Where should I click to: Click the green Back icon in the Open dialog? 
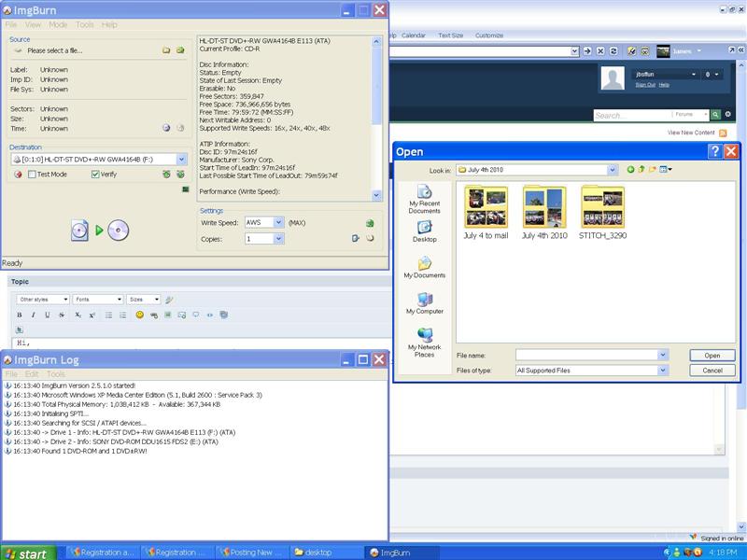point(631,169)
